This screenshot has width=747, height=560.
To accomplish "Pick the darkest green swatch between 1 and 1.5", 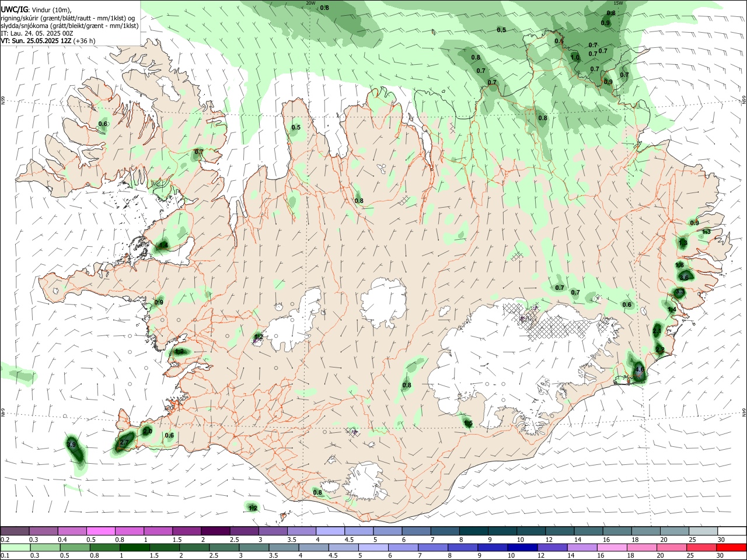I will (x=134, y=547).
